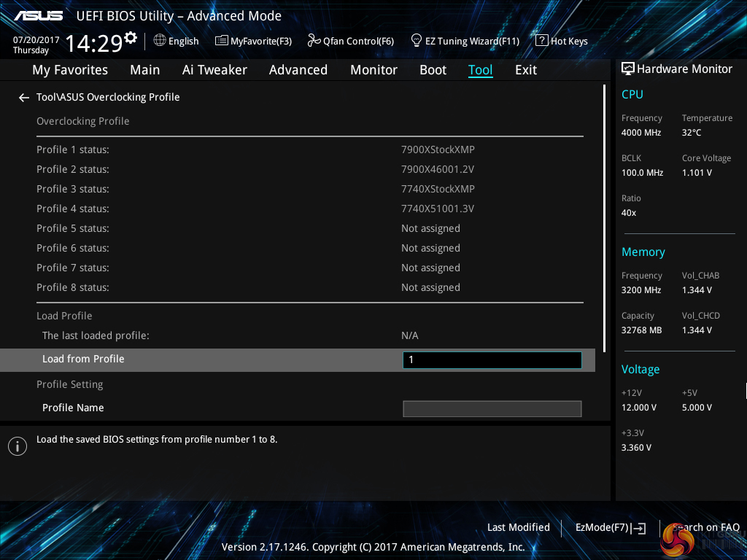Open Qfan Control fan icon

314,41
